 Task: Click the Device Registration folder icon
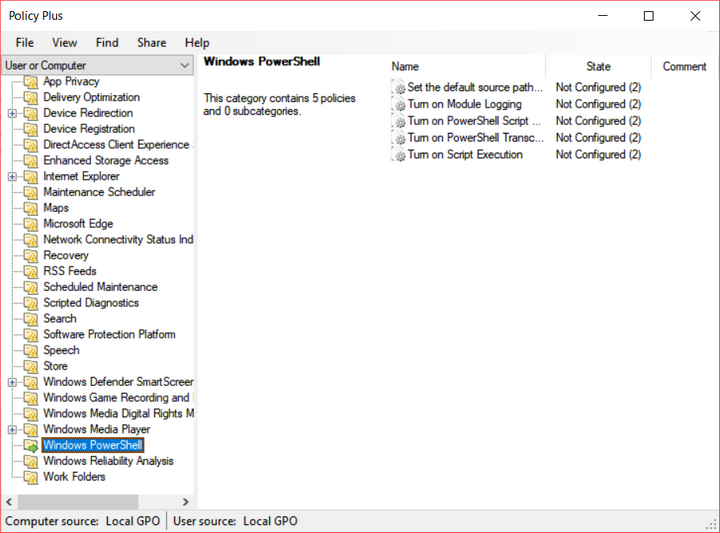point(31,129)
